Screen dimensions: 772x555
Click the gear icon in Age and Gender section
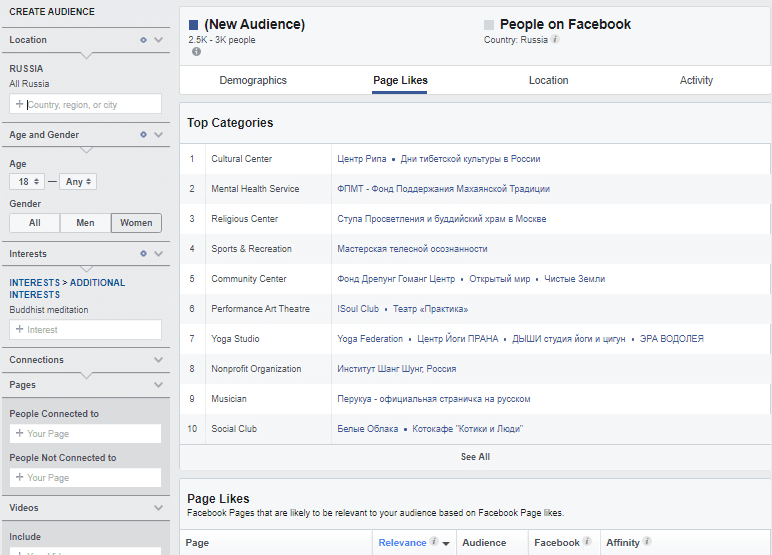(143, 134)
